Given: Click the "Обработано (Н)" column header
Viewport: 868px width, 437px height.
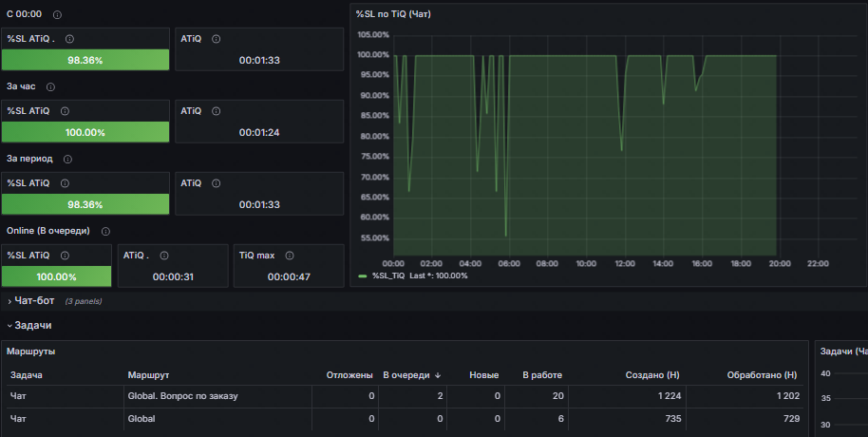Looking at the screenshot, I should point(761,375).
